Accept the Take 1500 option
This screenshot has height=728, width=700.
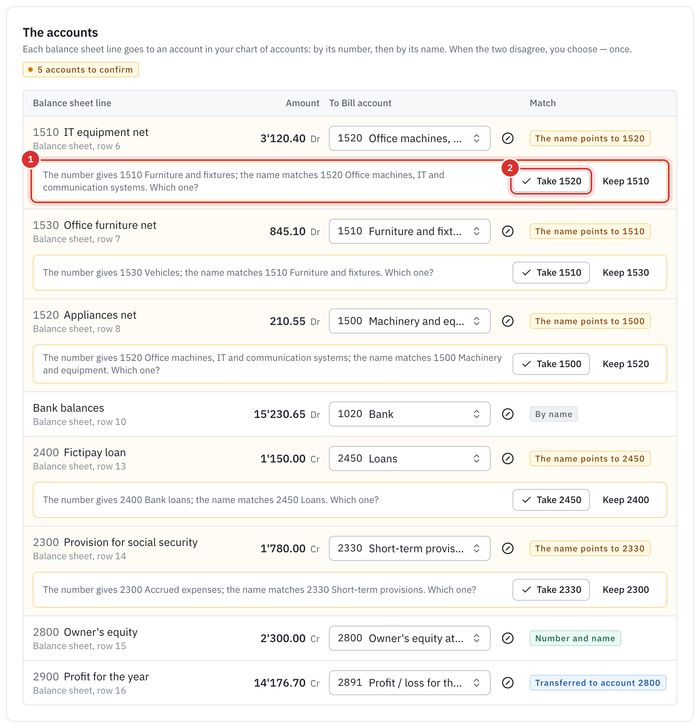551,364
